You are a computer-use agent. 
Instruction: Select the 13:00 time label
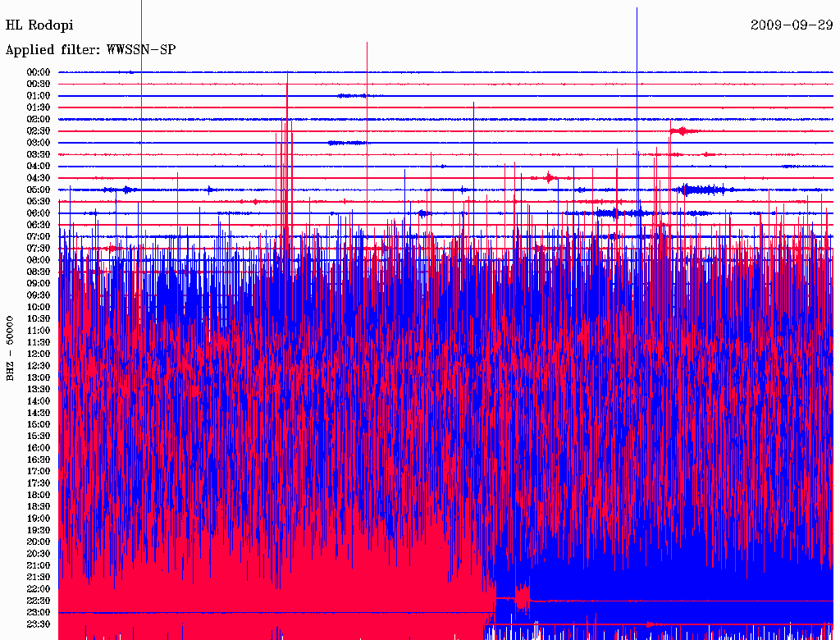point(39,377)
